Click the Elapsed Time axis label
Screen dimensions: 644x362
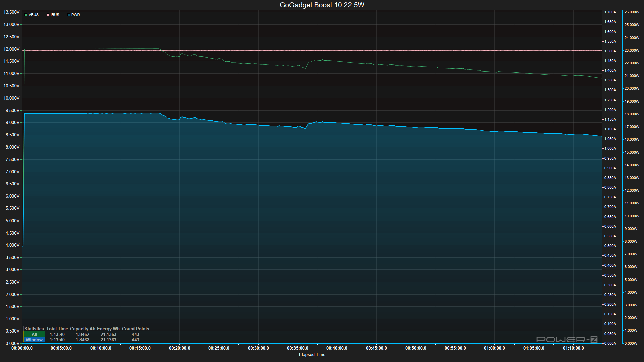point(312,355)
